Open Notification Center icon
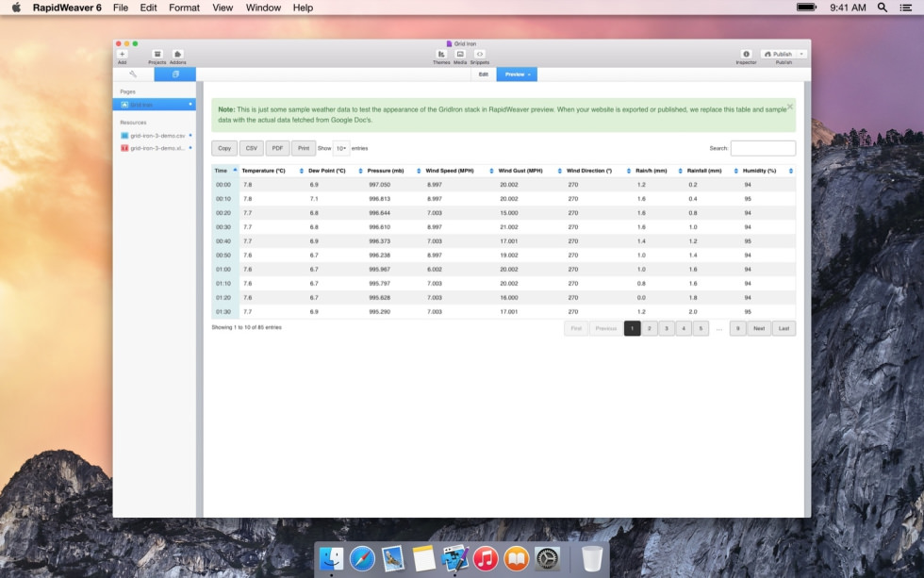This screenshot has width=924, height=578. [906, 8]
